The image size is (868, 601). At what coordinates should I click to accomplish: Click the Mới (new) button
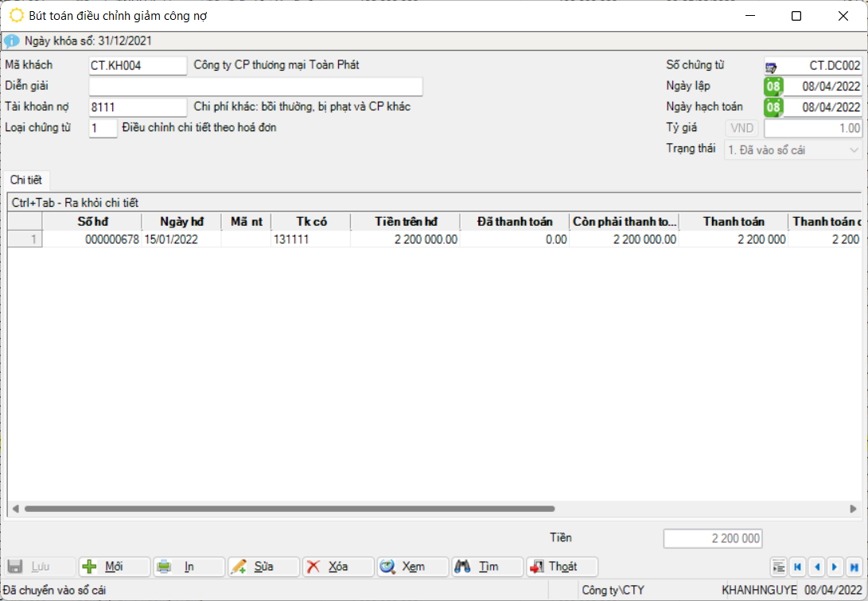(x=114, y=567)
